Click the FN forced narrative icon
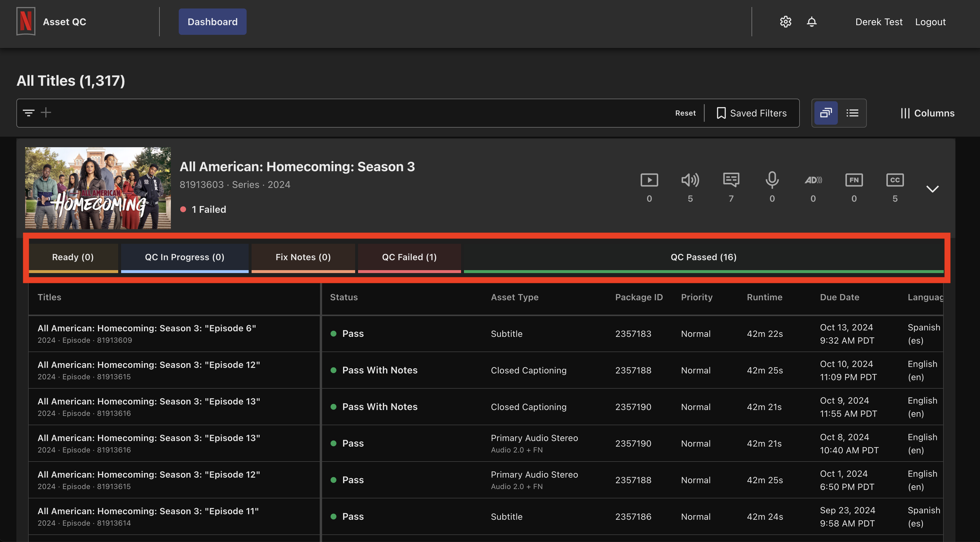Screen dimensions: 980x542 pyautogui.click(x=854, y=180)
